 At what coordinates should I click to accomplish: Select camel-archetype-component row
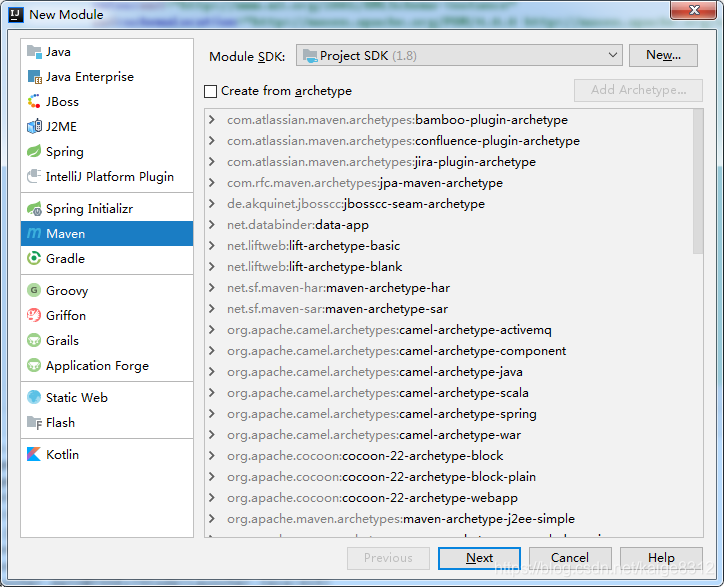[x=449, y=351]
